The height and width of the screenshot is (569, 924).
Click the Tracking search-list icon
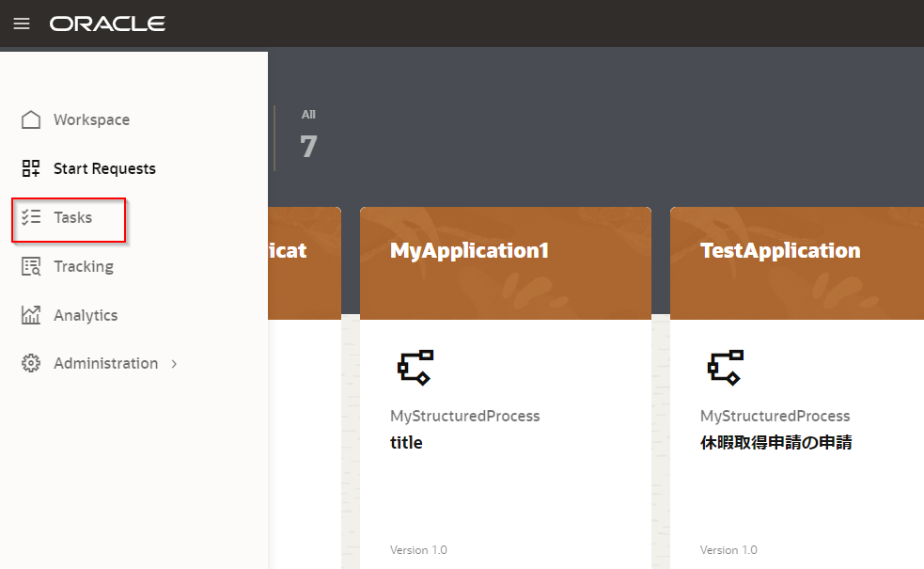click(31, 266)
